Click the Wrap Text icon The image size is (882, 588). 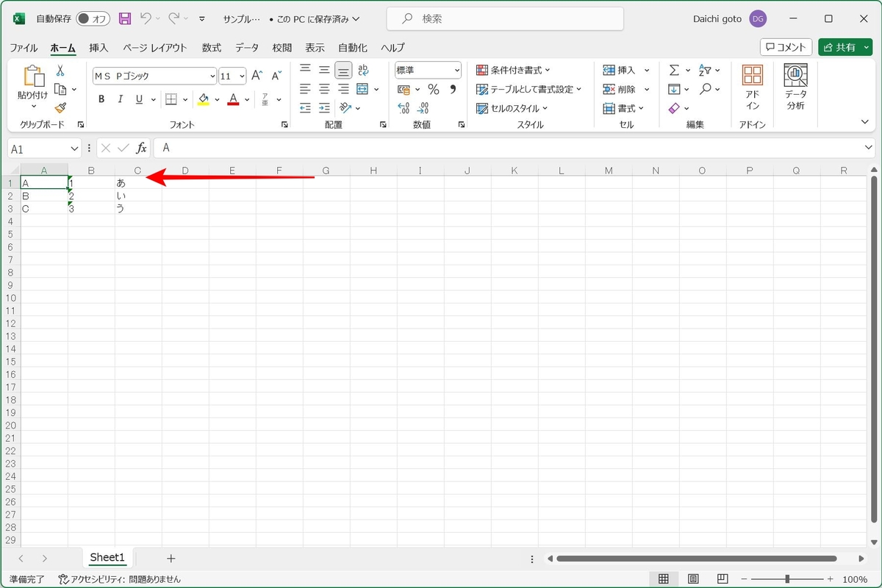[x=363, y=70]
